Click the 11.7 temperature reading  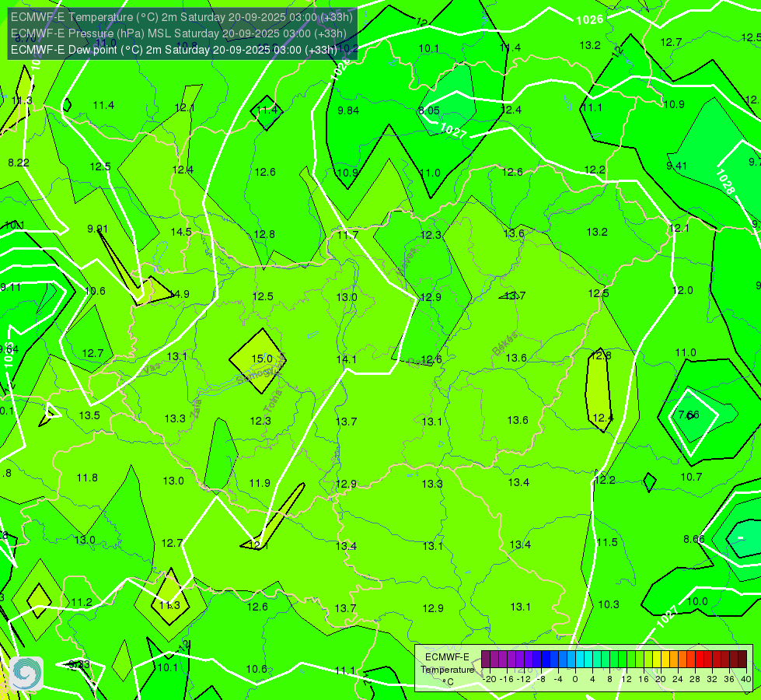[348, 235]
